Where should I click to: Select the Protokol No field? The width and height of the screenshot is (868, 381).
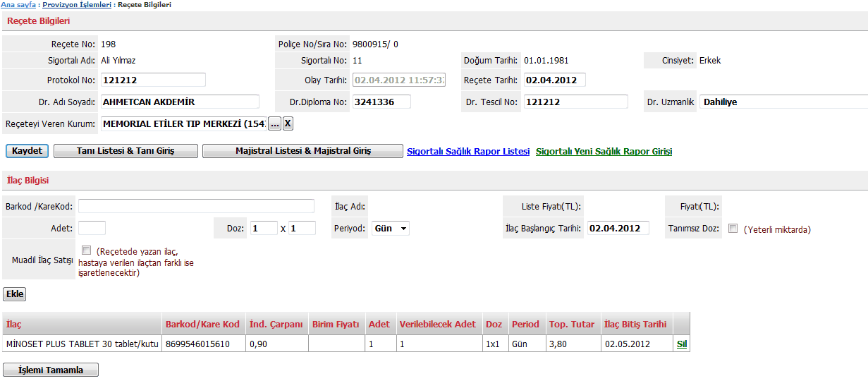153,80
